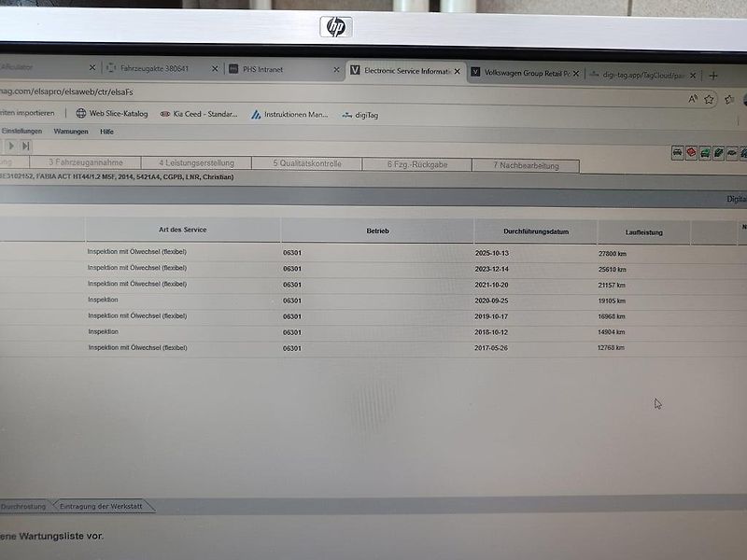The height and width of the screenshot is (560, 747).
Task: Open Web Slice-Katalog bookmark
Action: (112, 113)
